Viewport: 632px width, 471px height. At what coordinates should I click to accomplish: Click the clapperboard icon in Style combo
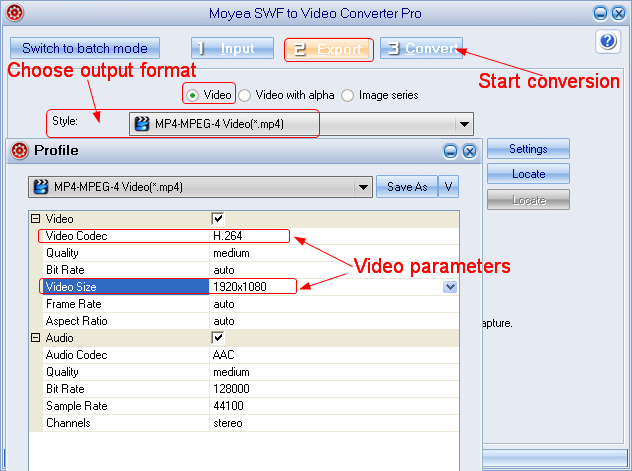[142, 124]
